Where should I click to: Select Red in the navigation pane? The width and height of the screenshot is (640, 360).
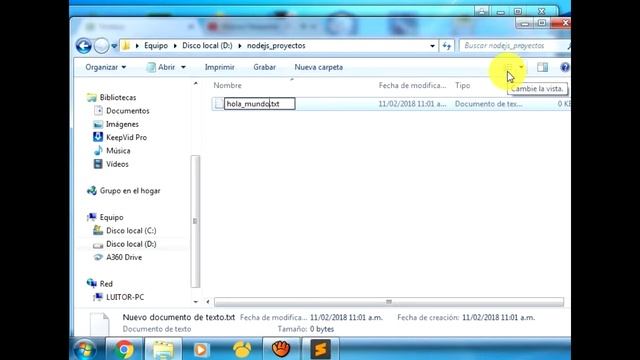(106, 284)
